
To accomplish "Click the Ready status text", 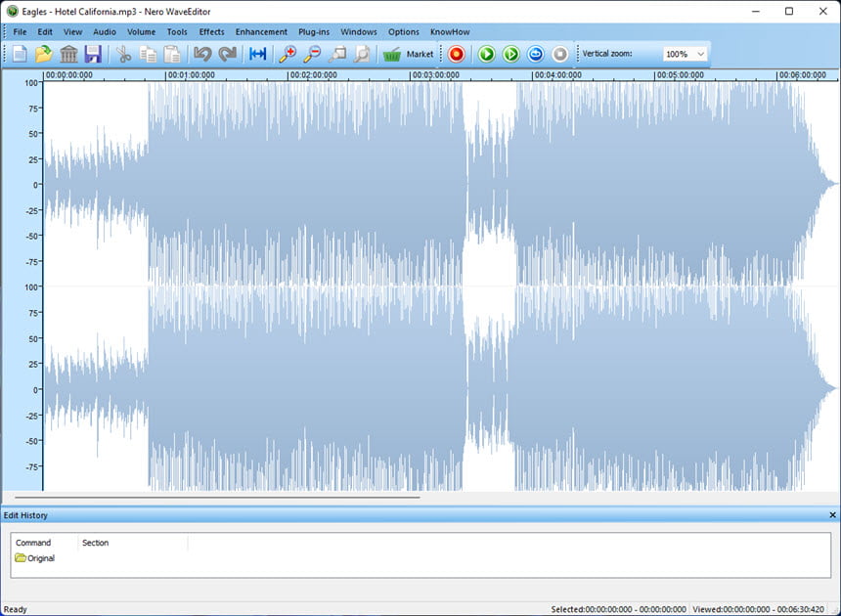I will pos(15,609).
